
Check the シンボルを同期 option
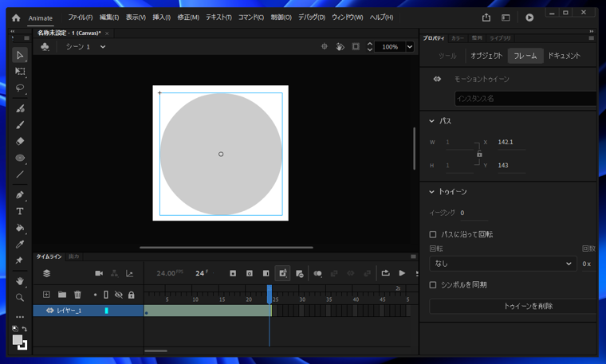tap(433, 284)
